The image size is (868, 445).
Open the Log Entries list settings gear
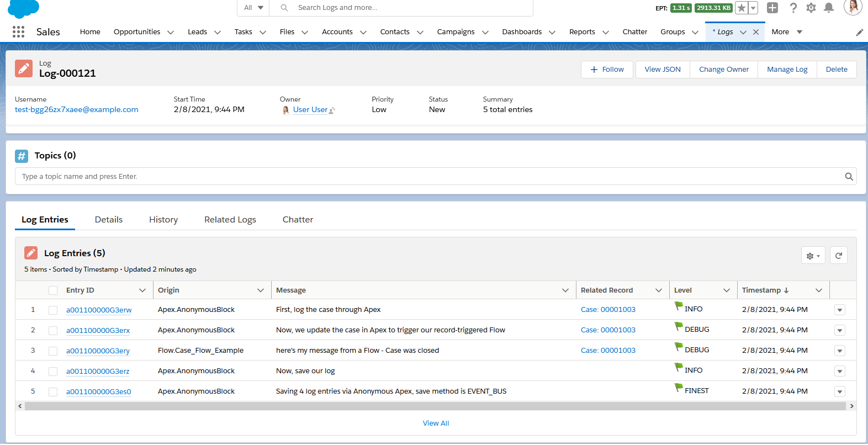point(813,256)
